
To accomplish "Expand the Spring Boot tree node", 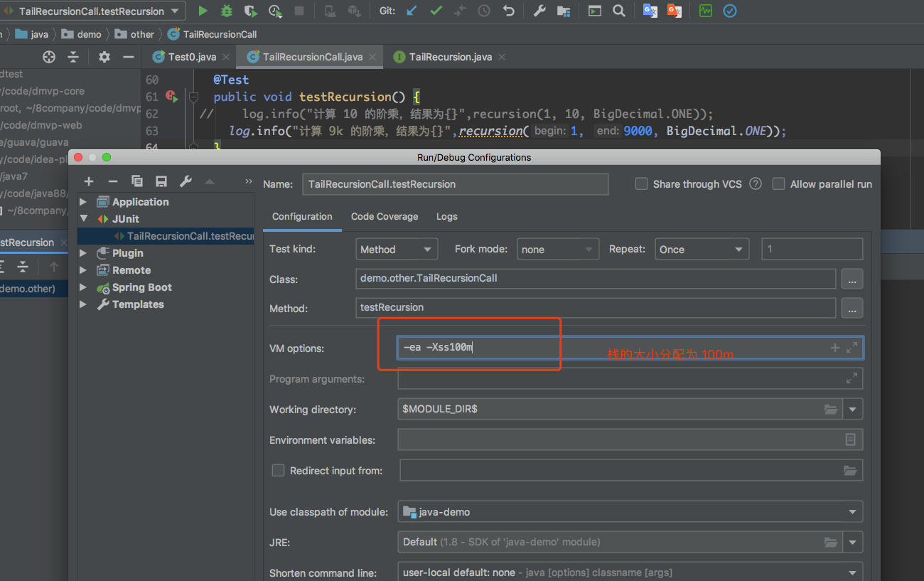I will pos(83,287).
